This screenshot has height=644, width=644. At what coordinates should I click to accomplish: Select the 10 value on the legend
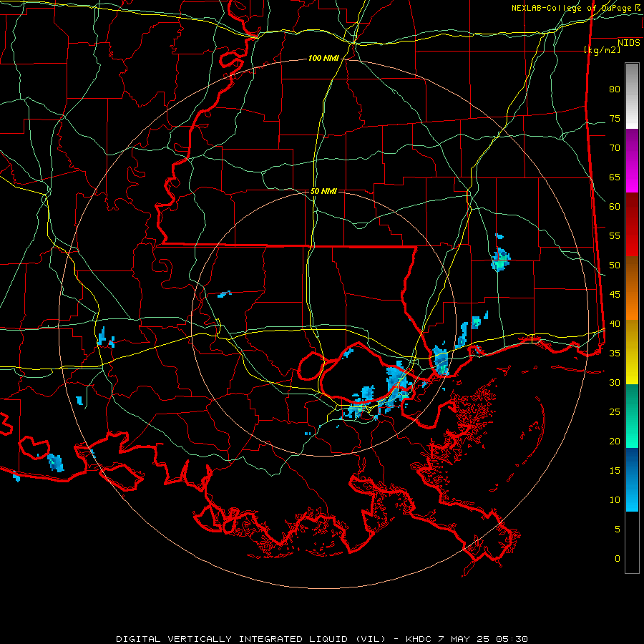point(615,500)
